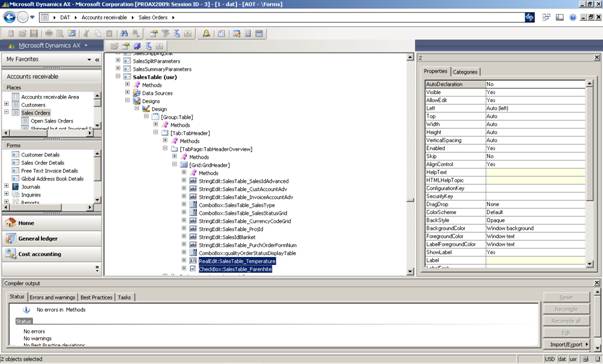Click the AutoDeclaration property value field
The width and height of the screenshot is (603, 364).
tap(535, 84)
